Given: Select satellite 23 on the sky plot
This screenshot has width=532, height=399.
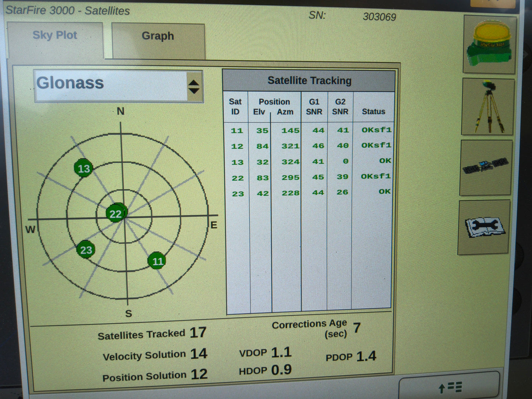Looking at the screenshot, I should coord(86,250).
